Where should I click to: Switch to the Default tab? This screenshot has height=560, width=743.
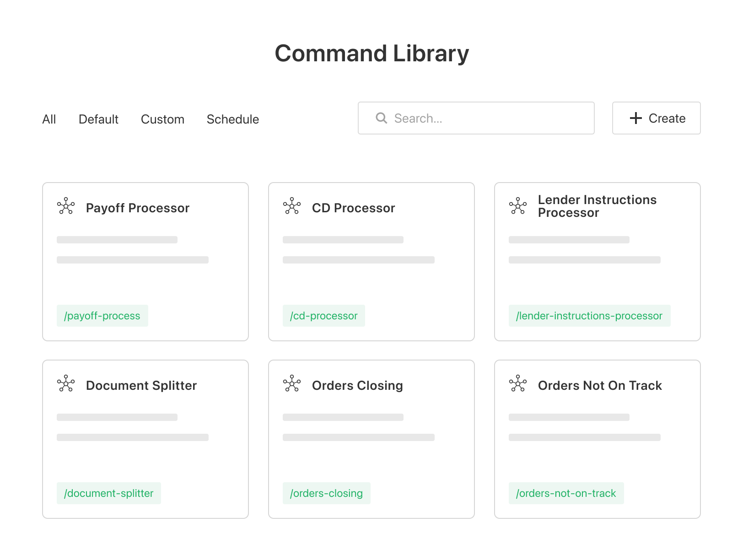click(x=98, y=119)
